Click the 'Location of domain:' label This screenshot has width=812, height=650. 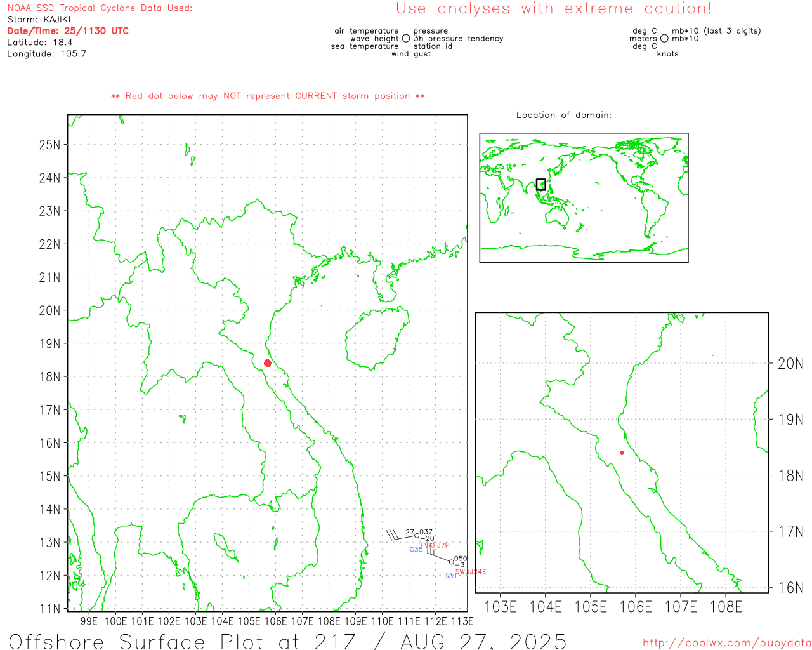click(x=564, y=115)
